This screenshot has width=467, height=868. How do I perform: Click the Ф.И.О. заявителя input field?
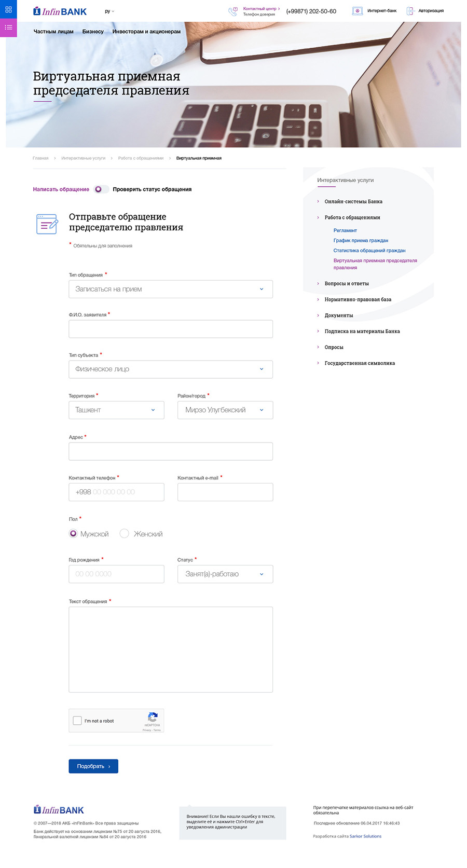point(171,329)
